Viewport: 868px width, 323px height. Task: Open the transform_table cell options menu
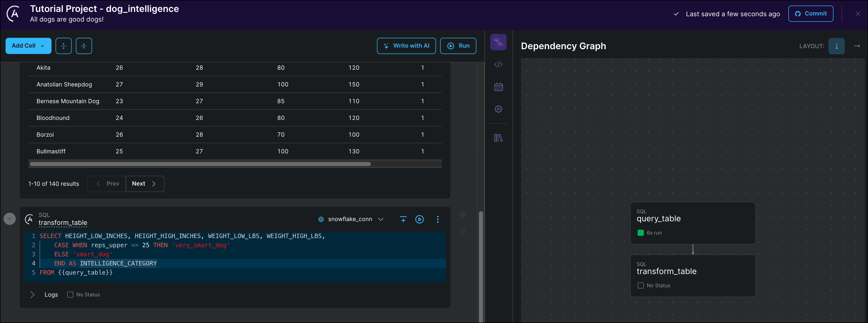[x=438, y=219]
